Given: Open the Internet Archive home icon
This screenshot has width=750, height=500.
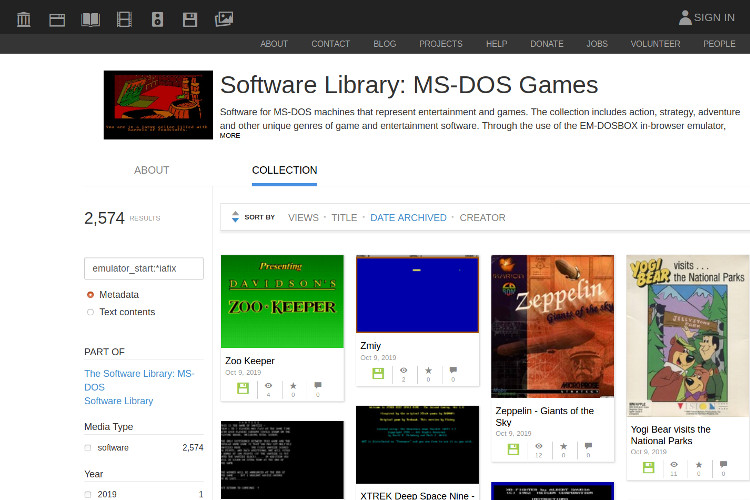Looking at the screenshot, I should (23, 19).
